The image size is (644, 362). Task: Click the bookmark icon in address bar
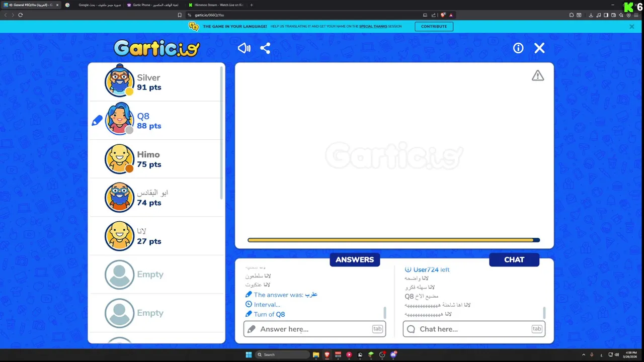180,15
